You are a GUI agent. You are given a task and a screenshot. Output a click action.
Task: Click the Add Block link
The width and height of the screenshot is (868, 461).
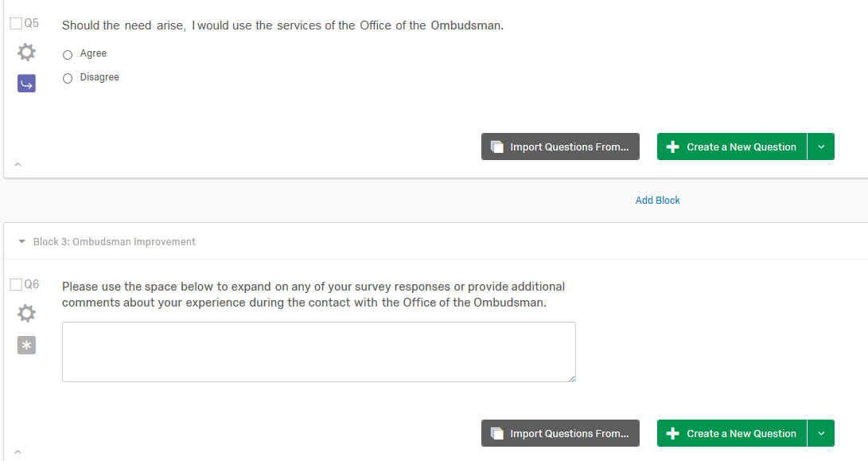(x=657, y=201)
